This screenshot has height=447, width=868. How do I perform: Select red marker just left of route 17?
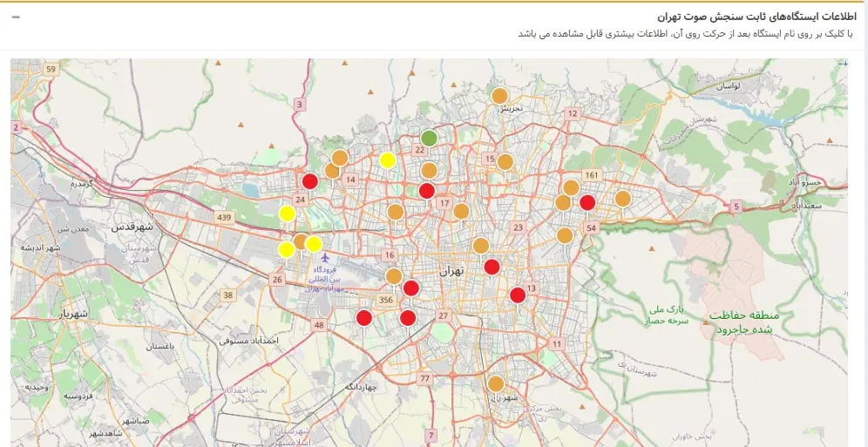coord(427,191)
